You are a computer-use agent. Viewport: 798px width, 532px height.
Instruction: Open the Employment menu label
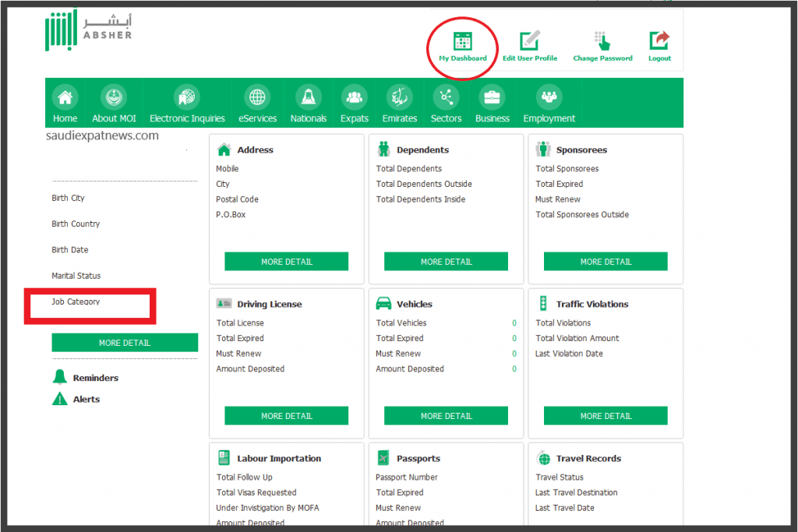(x=549, y=118)
